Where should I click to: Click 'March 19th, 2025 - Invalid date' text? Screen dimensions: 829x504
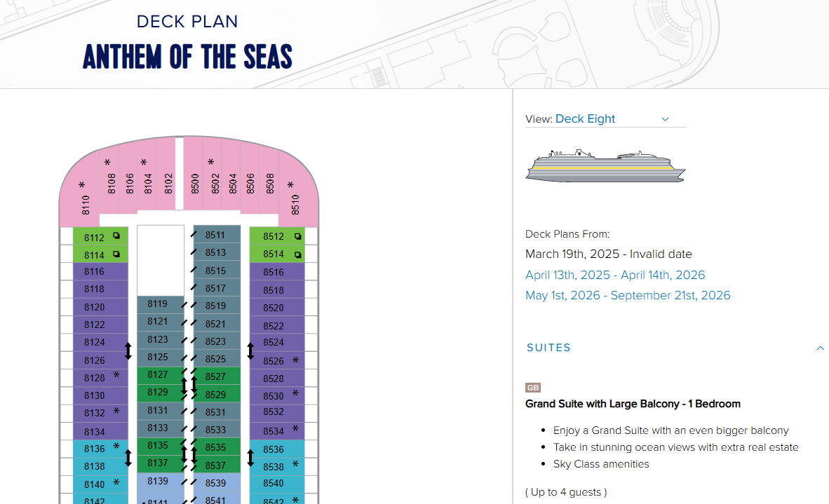click(609, 254)
